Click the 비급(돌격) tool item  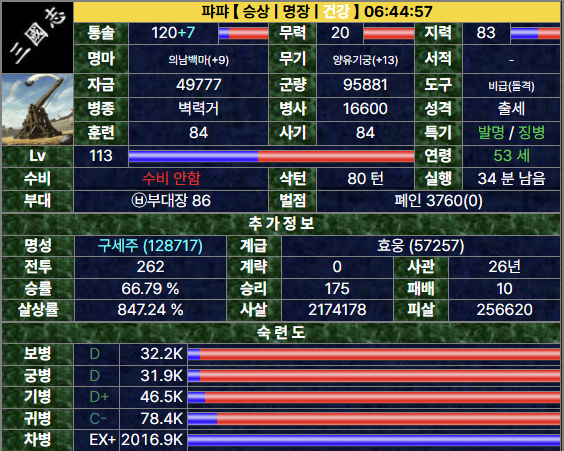click(511, 86)
